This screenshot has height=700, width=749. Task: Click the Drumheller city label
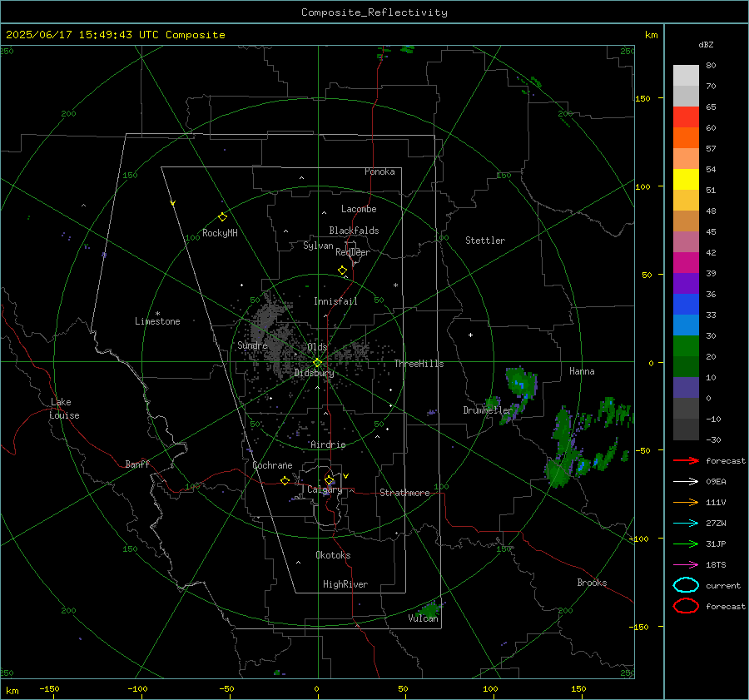click(x=488, y=410)
